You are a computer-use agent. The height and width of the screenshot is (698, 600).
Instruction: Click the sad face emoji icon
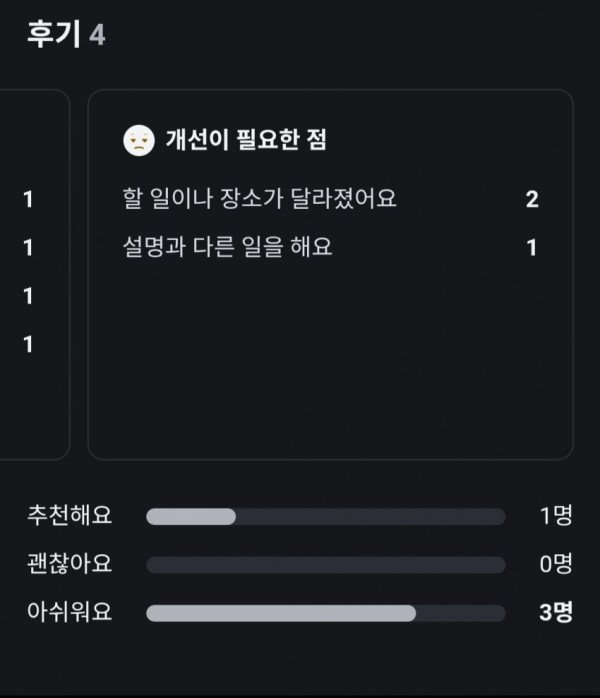coord(138,141)
